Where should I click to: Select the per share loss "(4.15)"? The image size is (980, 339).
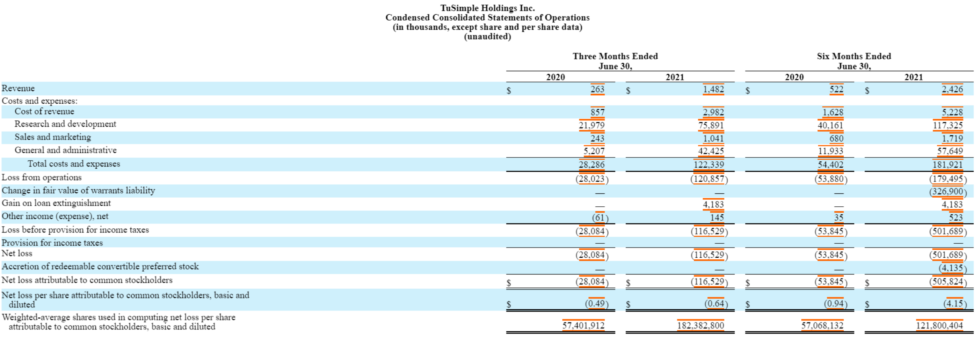[955, 304]
